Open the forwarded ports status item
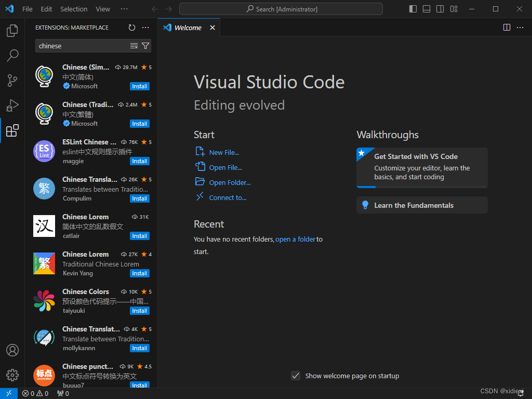The height and width of the screenshot is (399, 532). [63, 394]
